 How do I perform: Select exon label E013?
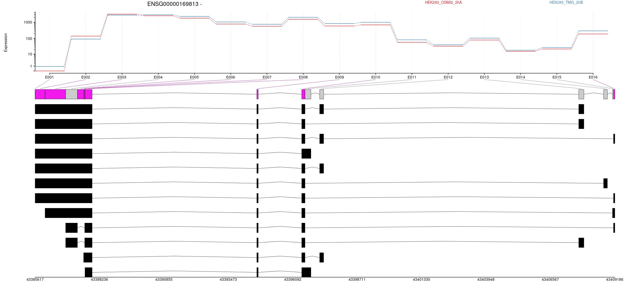tap(484, 77)
